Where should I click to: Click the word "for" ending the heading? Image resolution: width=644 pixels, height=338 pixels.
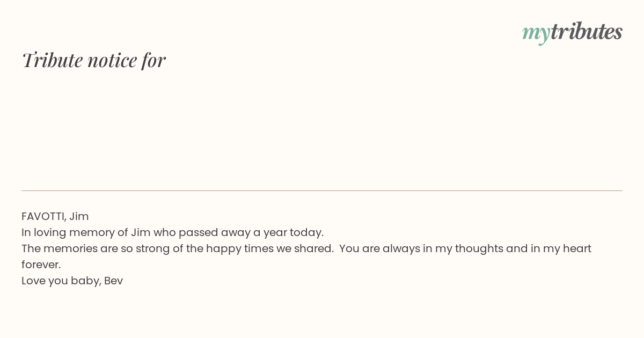(153, 60)
